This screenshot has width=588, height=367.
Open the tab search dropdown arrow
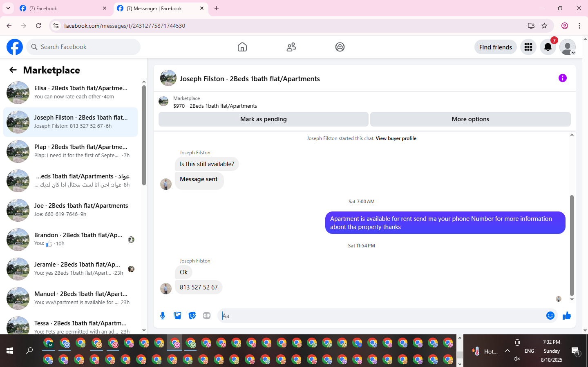click(8, 8)
